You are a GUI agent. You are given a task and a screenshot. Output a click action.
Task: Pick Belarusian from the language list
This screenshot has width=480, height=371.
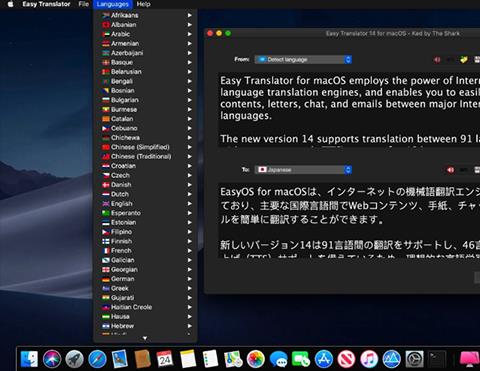tap(145, 72)
